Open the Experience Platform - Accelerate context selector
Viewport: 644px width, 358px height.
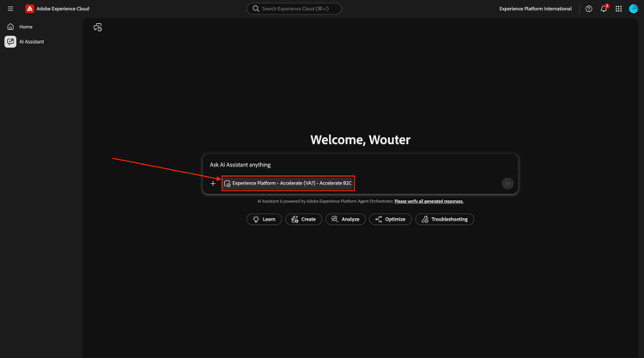pos(288,183)
